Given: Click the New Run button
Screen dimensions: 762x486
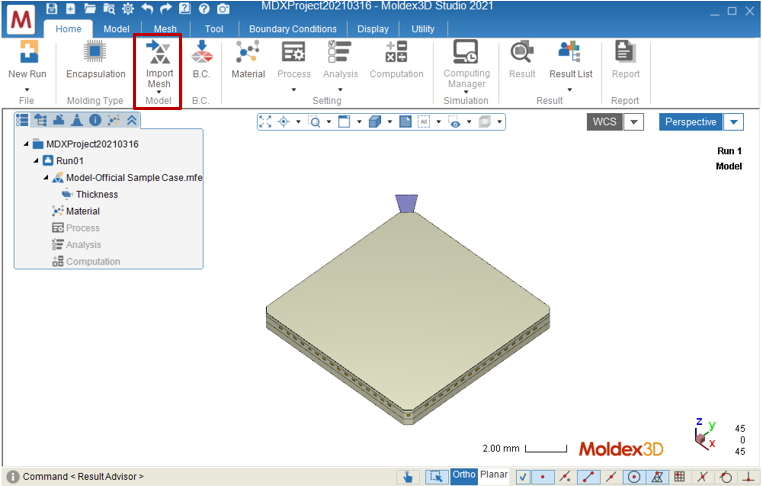Looking at the screenshot, I should point(27,59).
